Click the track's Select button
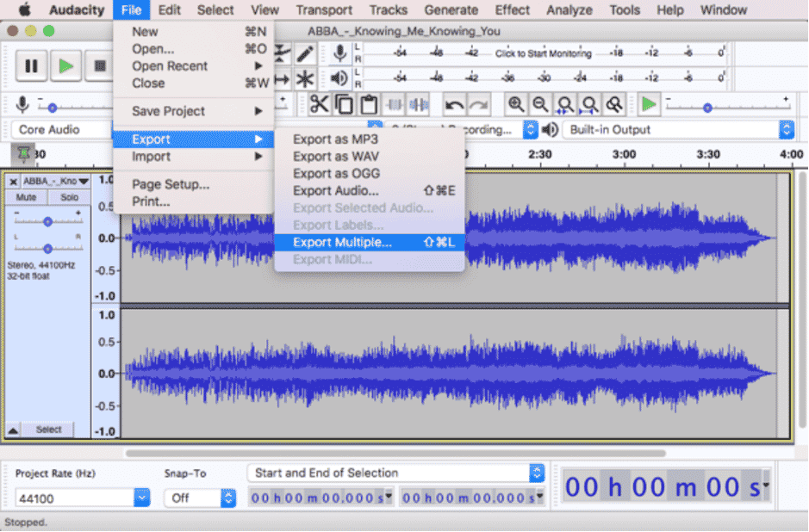 coord(47,429)
